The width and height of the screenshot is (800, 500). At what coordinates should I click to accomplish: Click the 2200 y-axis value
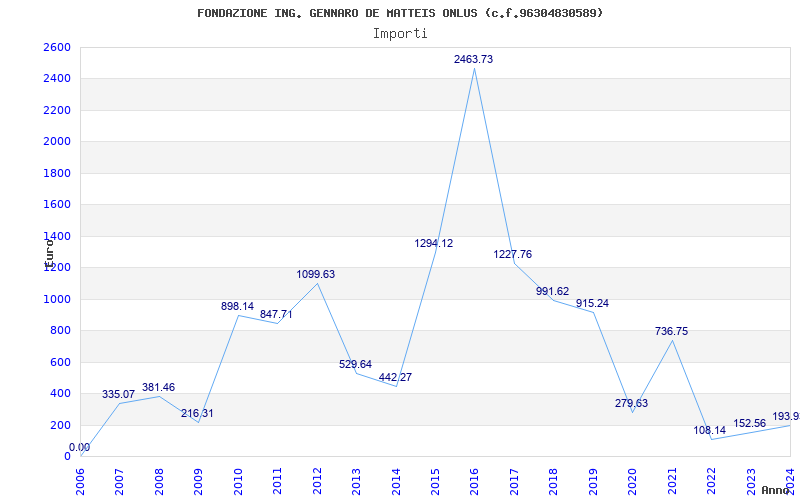point(57,110)
